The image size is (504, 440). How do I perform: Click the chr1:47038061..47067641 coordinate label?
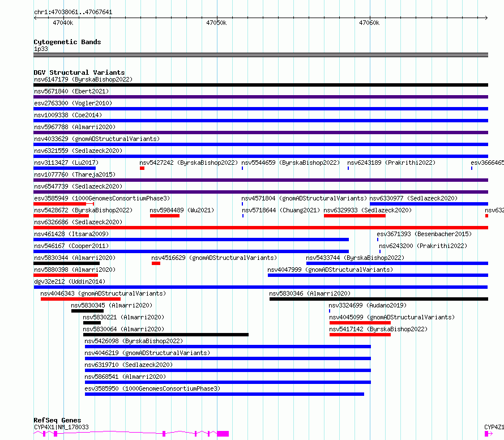(73, 12)
